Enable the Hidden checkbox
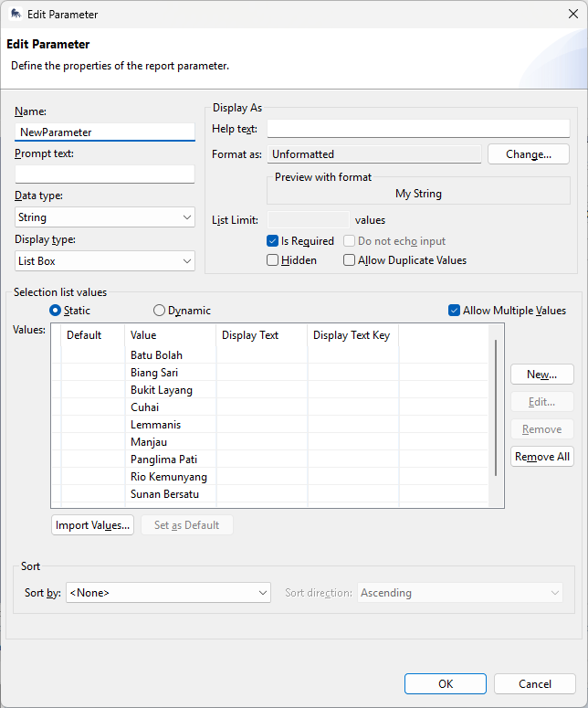 click(273, 260)
